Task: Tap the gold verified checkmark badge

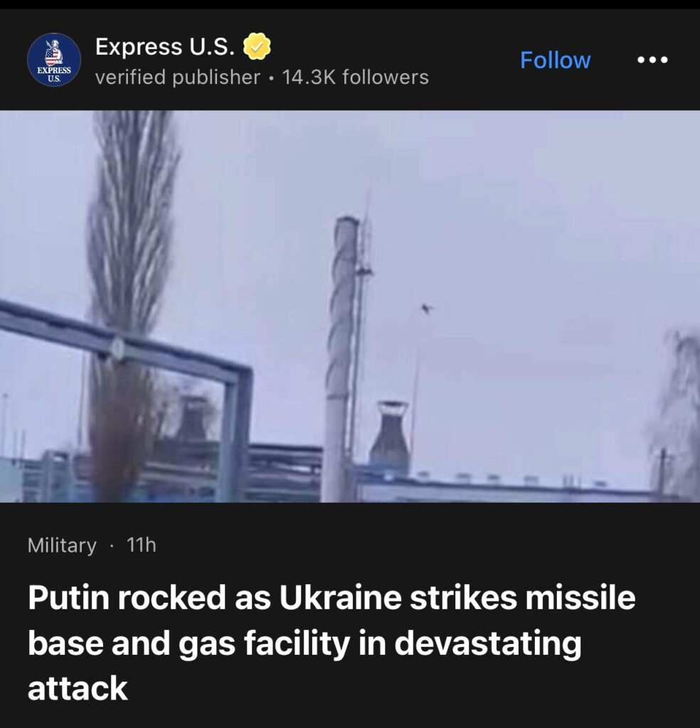Action: (257, 46)
